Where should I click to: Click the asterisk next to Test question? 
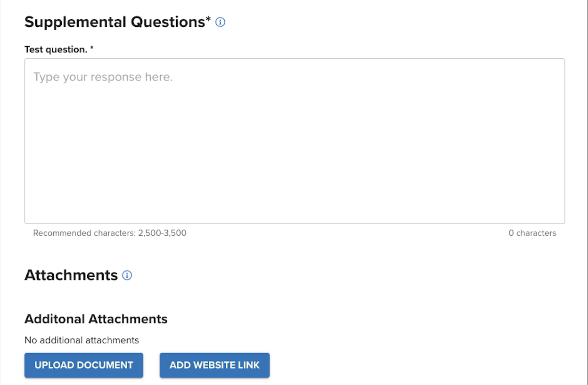[92, 49]
